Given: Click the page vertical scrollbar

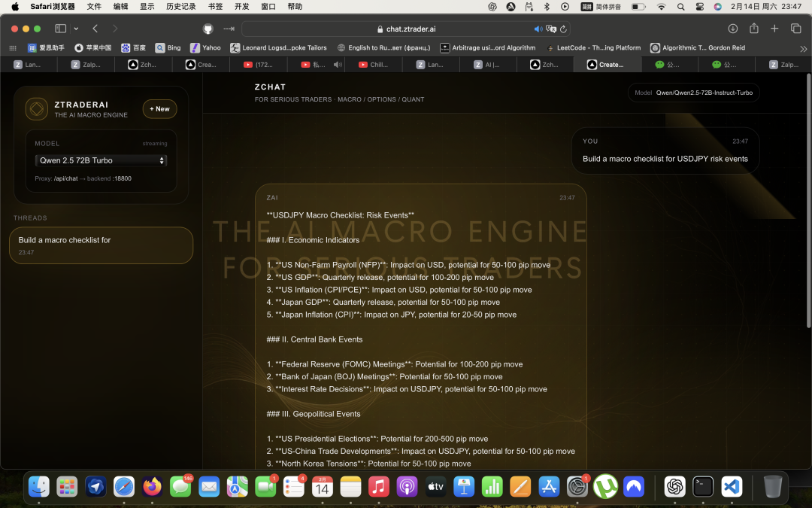Looking at the screenshot, I should coord(808,201).
